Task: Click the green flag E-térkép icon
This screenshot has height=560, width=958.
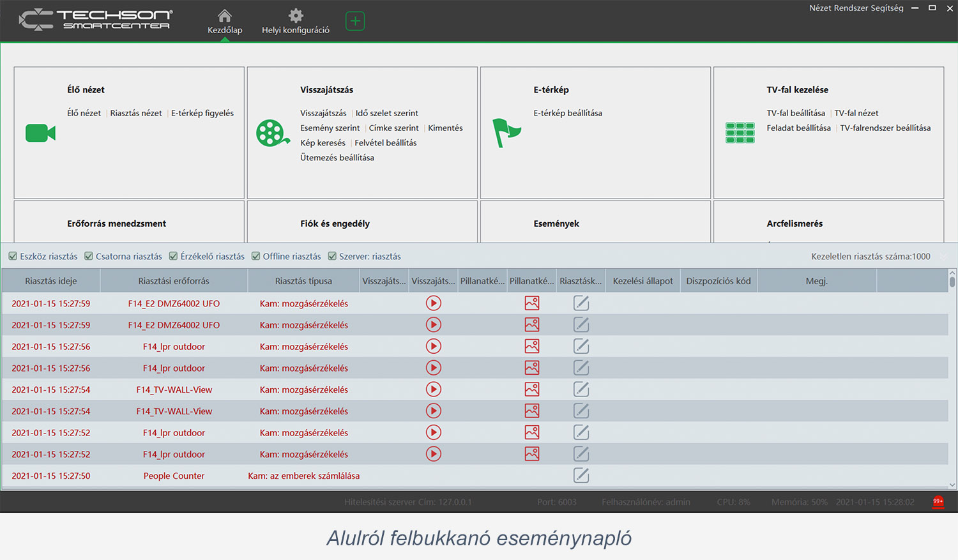Action: (506, 133)
